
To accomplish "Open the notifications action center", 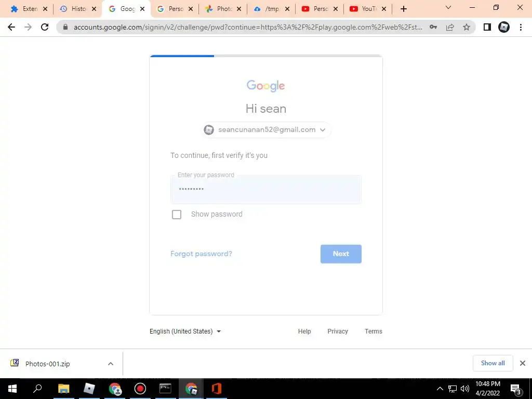I will pyautogui.click(x=516, y=389).
